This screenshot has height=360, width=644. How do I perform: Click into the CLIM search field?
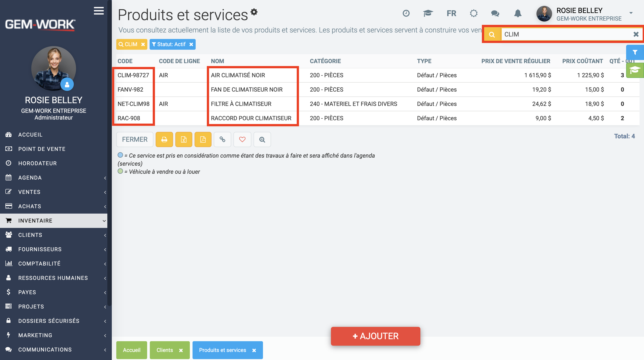[567, 34]
